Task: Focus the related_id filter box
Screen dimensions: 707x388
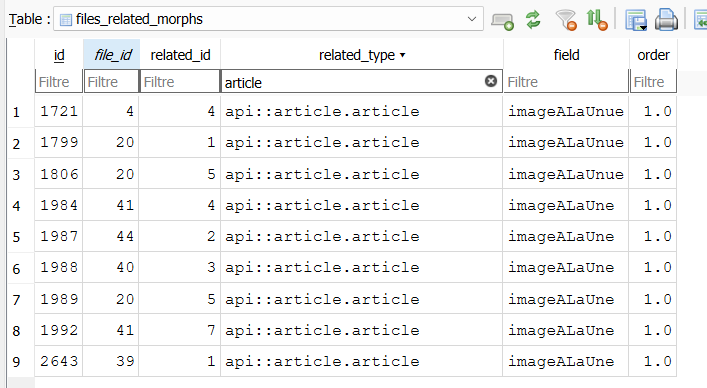Action: [180, 82]
